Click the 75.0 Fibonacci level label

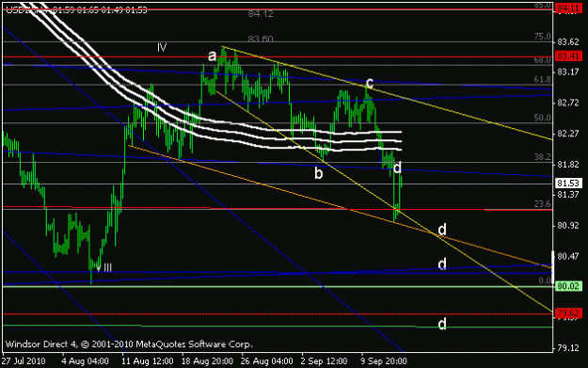[x=542, y=37]
